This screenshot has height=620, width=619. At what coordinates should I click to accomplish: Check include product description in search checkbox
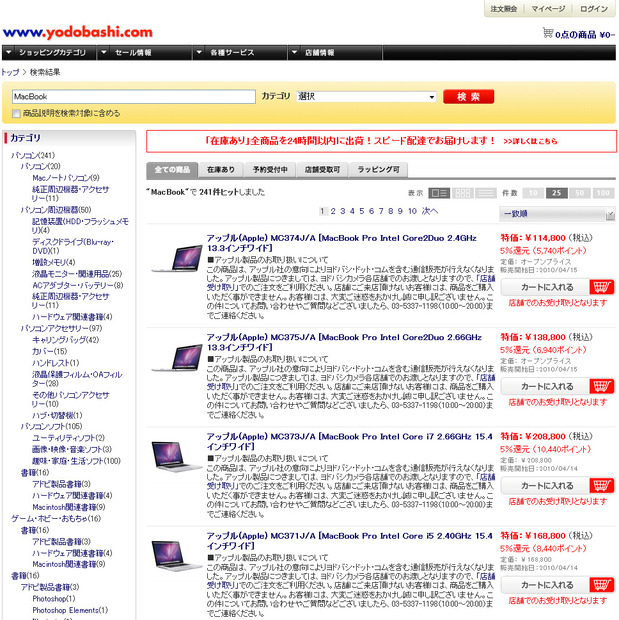16,114
